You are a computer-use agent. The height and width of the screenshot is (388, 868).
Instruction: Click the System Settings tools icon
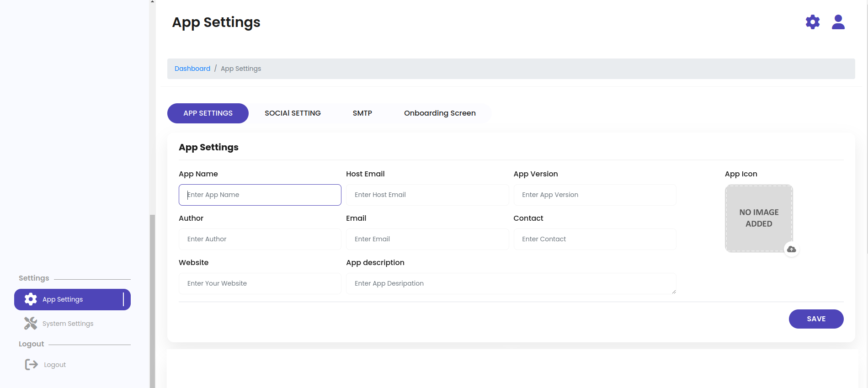pos(31,324)
